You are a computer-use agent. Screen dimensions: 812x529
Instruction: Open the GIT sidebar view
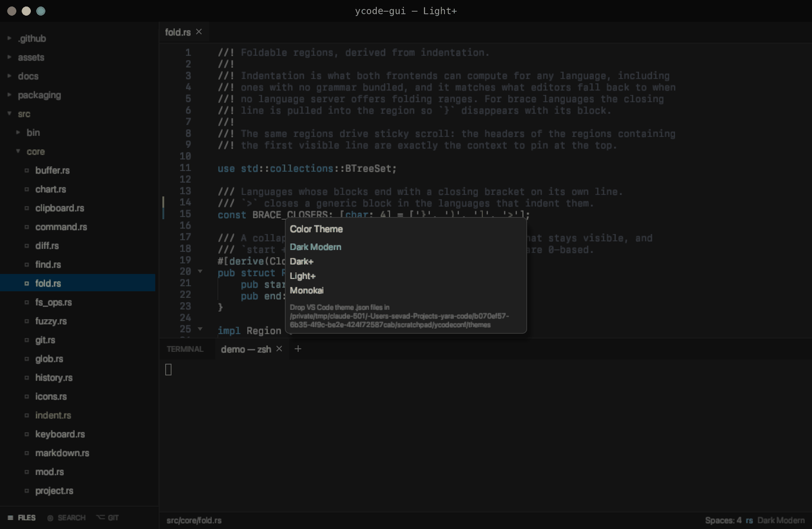[108, 517]
